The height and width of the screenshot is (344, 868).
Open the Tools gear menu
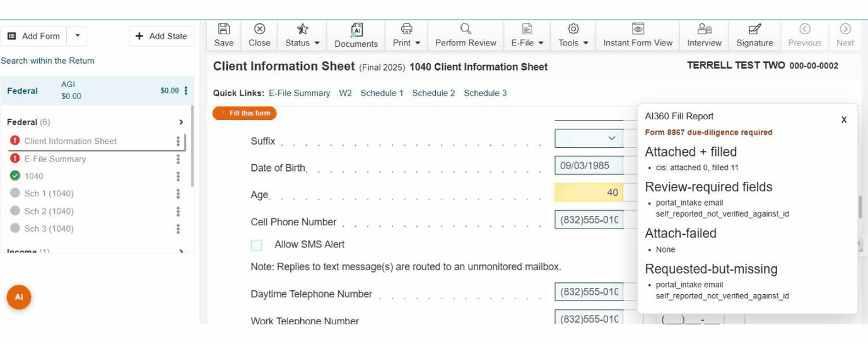point(573,35)
